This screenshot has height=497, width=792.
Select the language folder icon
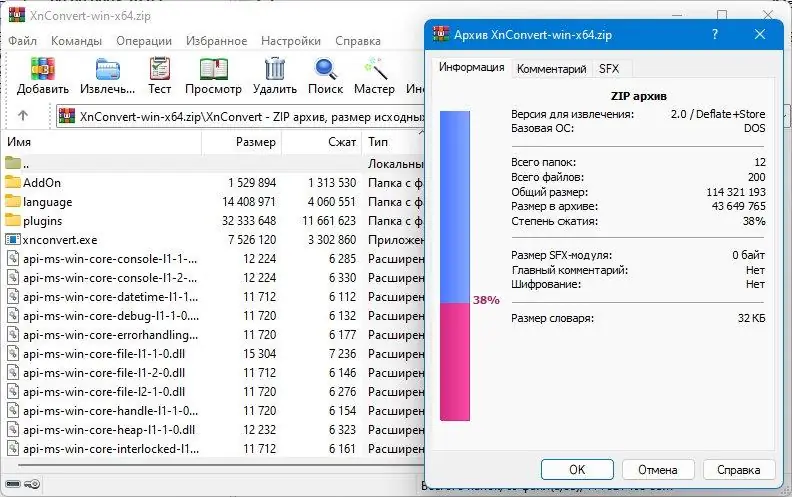tap(13, 202)
